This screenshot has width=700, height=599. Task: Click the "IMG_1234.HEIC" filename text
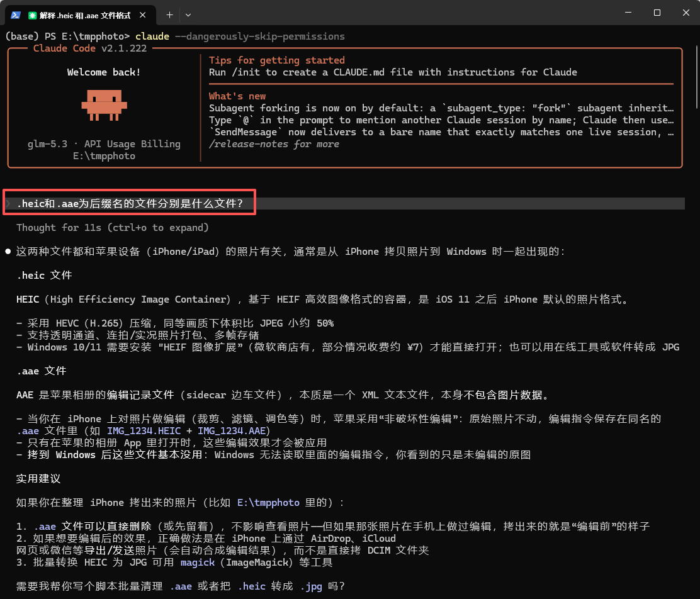point(144,431)
